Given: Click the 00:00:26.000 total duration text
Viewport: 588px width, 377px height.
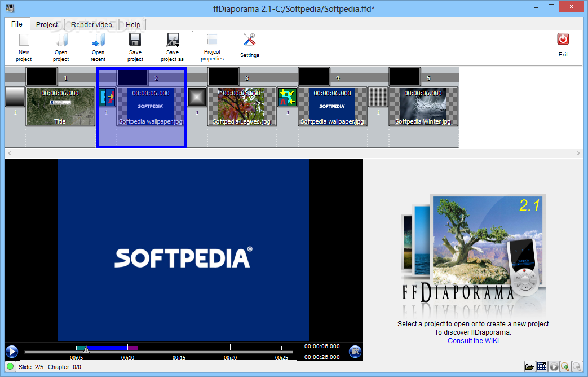Looking at the screenshot, I should pyautogui.click(x=322, y=357).
